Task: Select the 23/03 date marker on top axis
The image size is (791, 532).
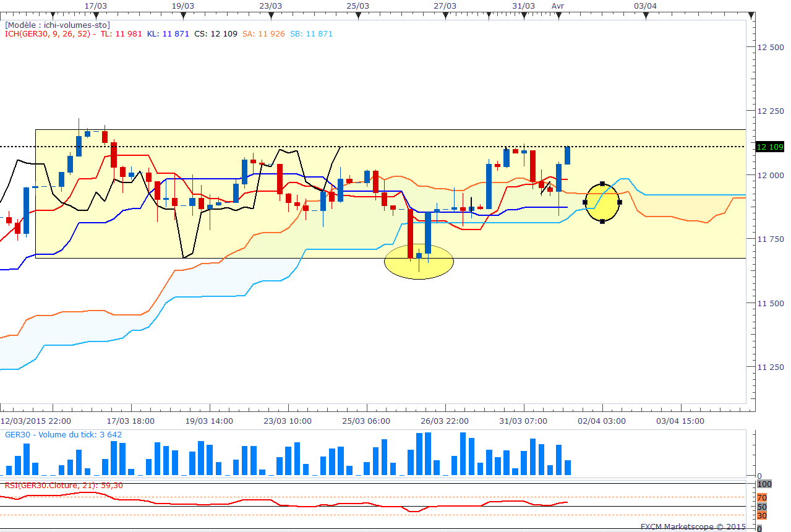Action: [271, 6]
